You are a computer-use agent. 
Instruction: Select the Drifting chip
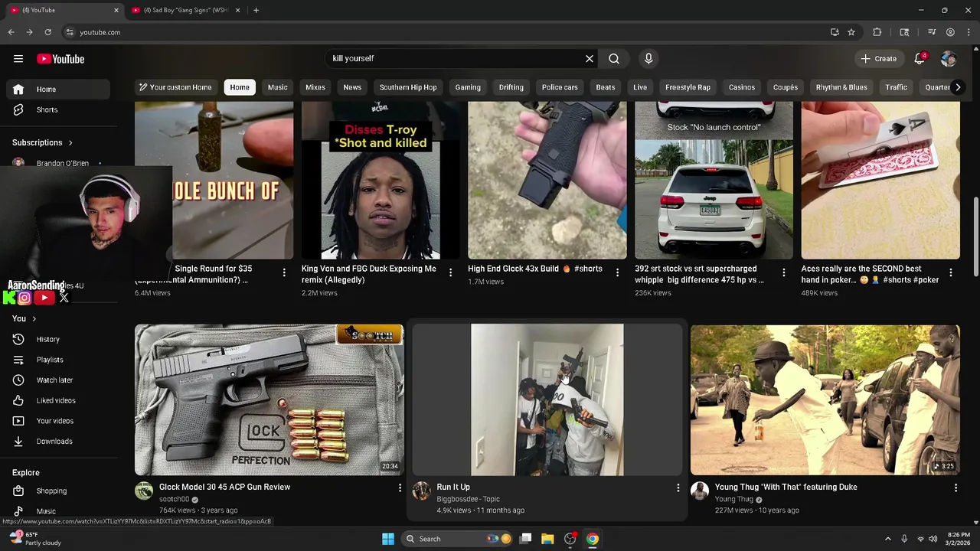pyautogui.click(x=511, y=87)
